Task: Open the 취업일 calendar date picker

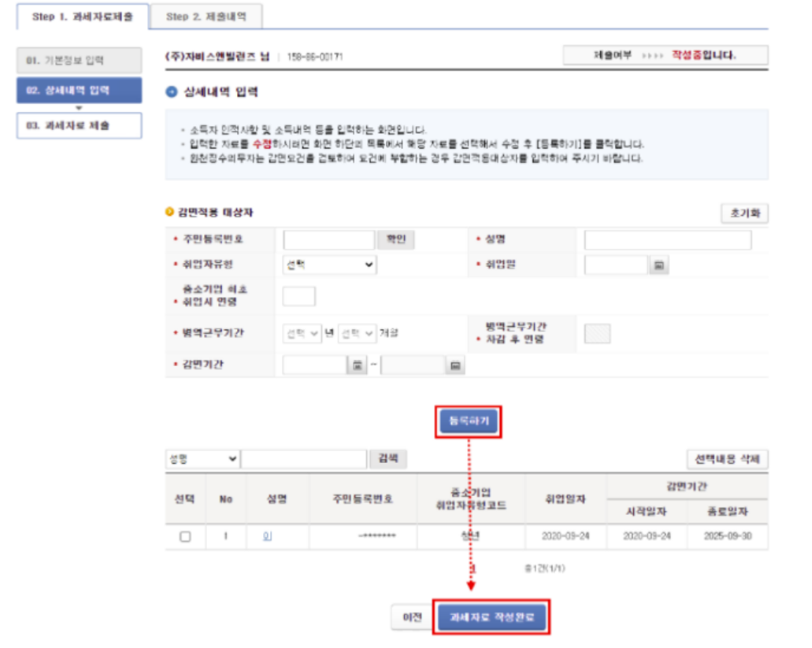Action: [x=660, y=264]
